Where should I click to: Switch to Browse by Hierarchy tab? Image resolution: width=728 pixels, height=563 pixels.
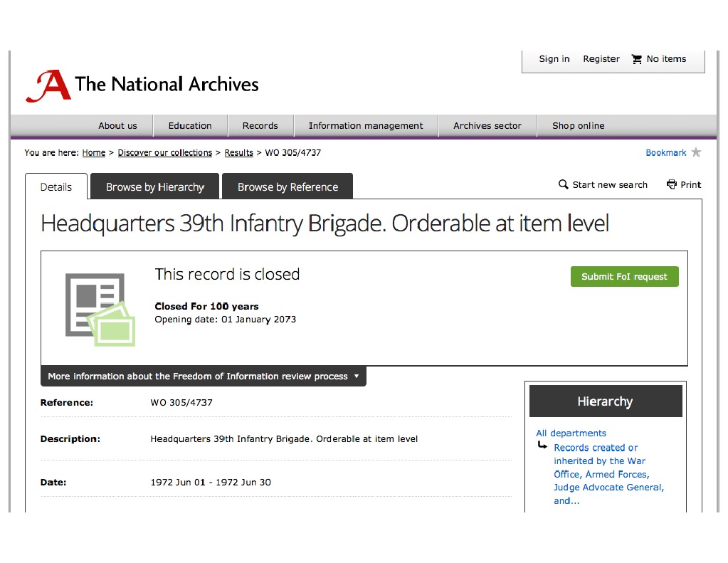(x=154, y=186)
